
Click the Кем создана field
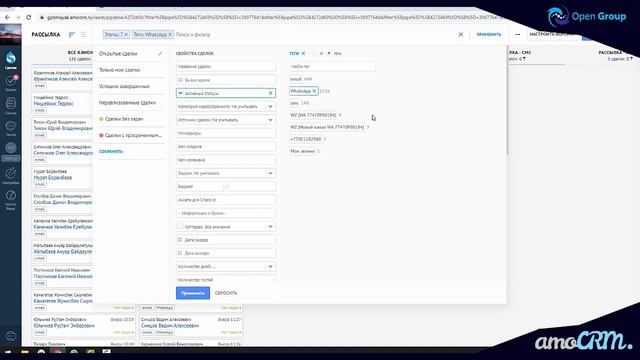coord(226,147)
